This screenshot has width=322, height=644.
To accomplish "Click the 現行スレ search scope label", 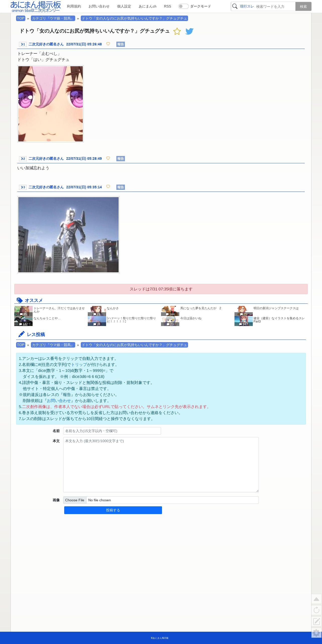I will click(247, 7).
